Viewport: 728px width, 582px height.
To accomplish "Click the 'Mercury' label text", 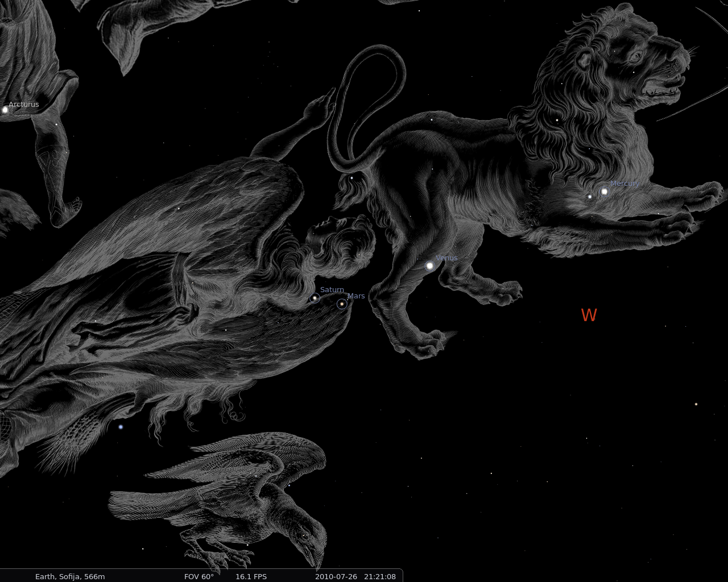I will pyautogui.click(x=624, y=184).
